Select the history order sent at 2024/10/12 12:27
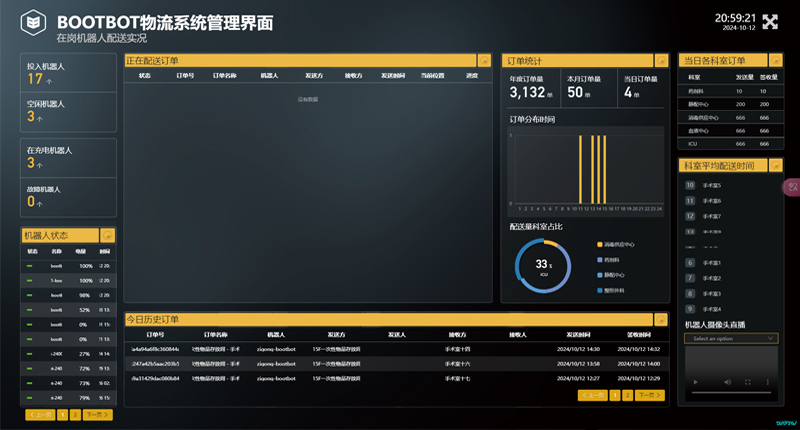 (396, 378)
